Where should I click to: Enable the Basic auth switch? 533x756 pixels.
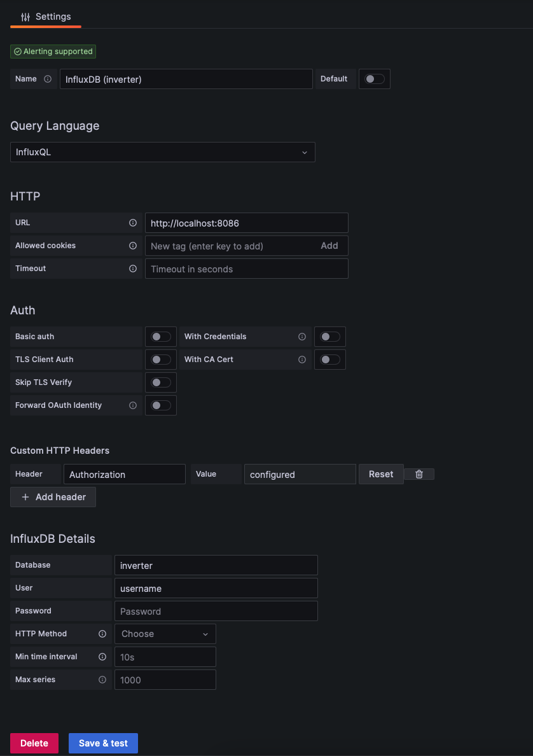coord(161,337)
